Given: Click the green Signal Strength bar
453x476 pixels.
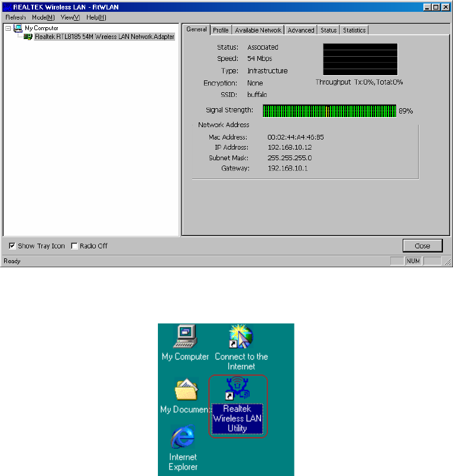Looking at the screenshot, I should [329, 111].
